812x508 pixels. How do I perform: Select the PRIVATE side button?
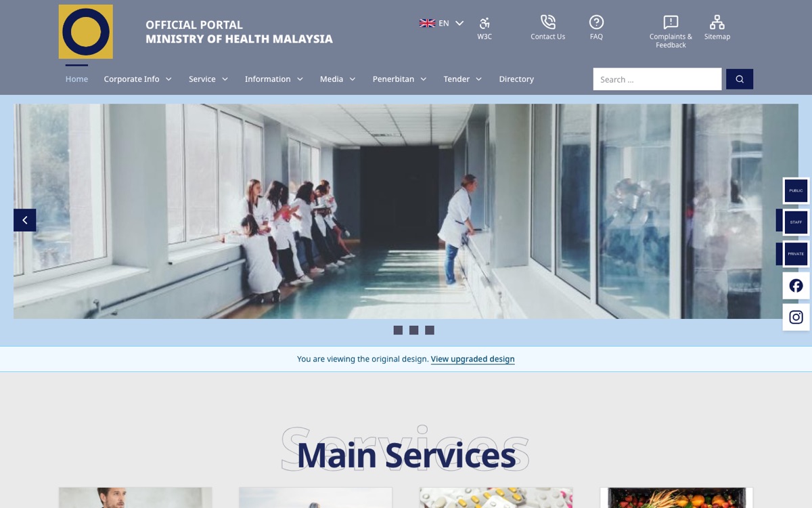click(x=796, y=254)
